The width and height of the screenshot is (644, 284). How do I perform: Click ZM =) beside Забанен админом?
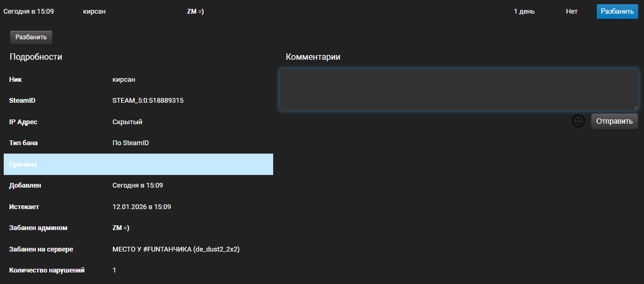(x=121, y=228)
